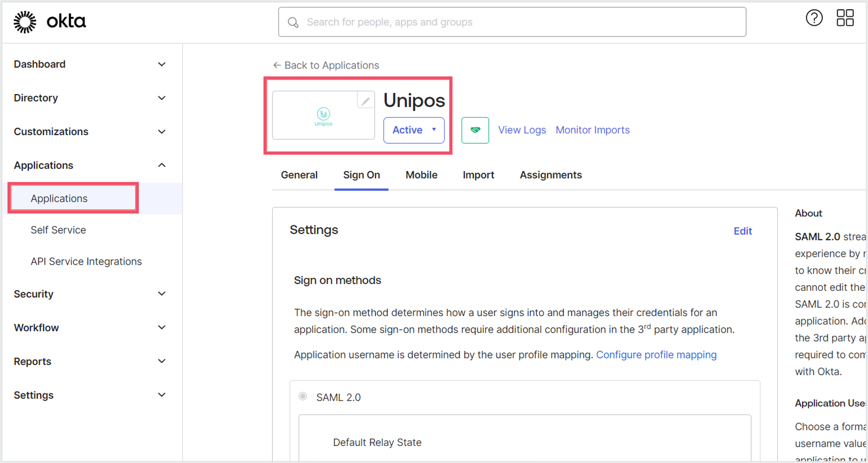The image size is (868, 463).
Task: Switch to the Mobile tab
Action: 422,175
